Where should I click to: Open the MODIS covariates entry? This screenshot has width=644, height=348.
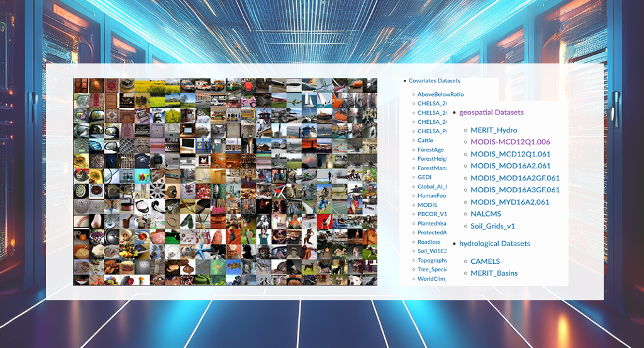[x=427, y=205]
